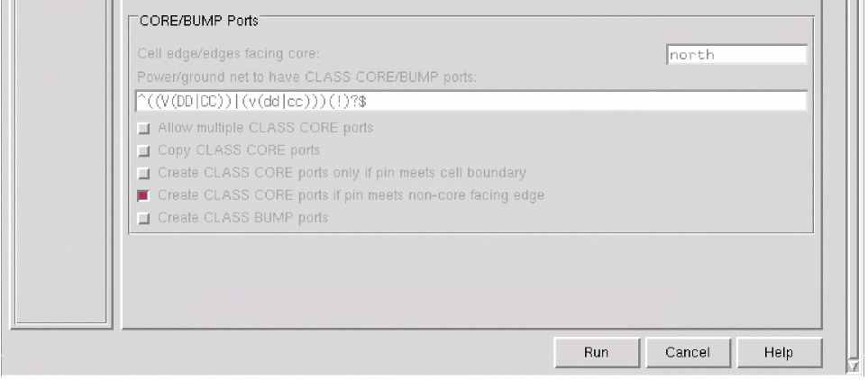Viewport: 868px width, 380px height.
Task: Click the vertical scrollbar track on right edge
Action: (x=852, y=180)
